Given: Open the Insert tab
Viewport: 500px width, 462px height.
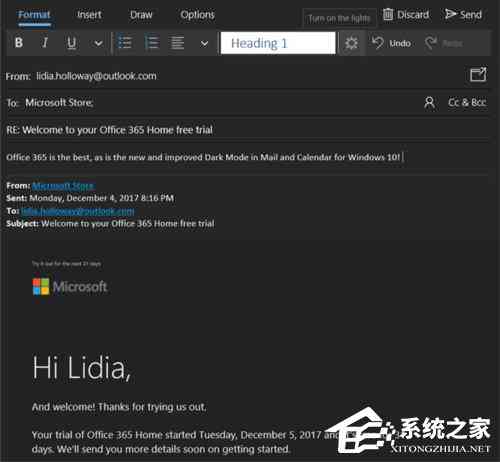Looking at the screenshot, I should pos(89,15).
